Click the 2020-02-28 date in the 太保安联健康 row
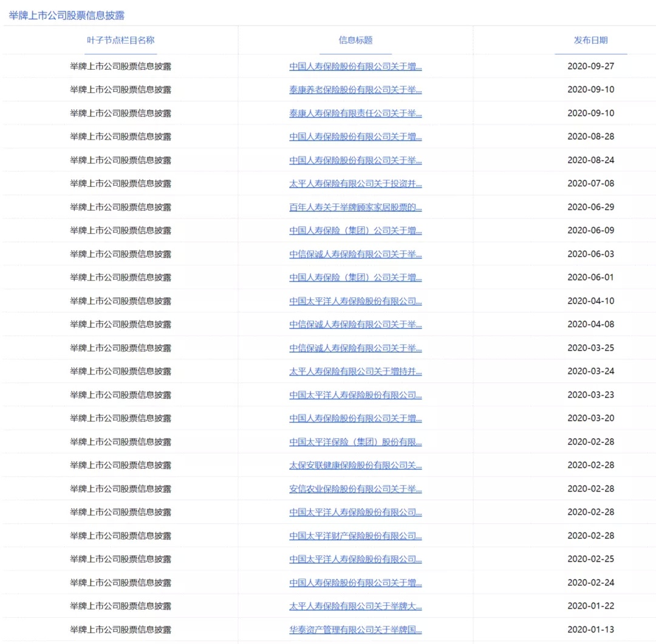The height and width of the screenshot is (644, 656). (591, 465)
